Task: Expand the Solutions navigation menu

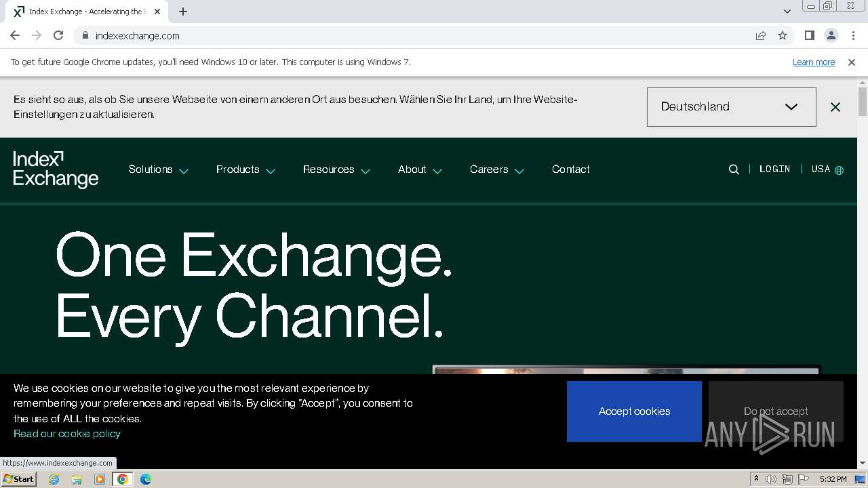Action: (x=158, y=169)
